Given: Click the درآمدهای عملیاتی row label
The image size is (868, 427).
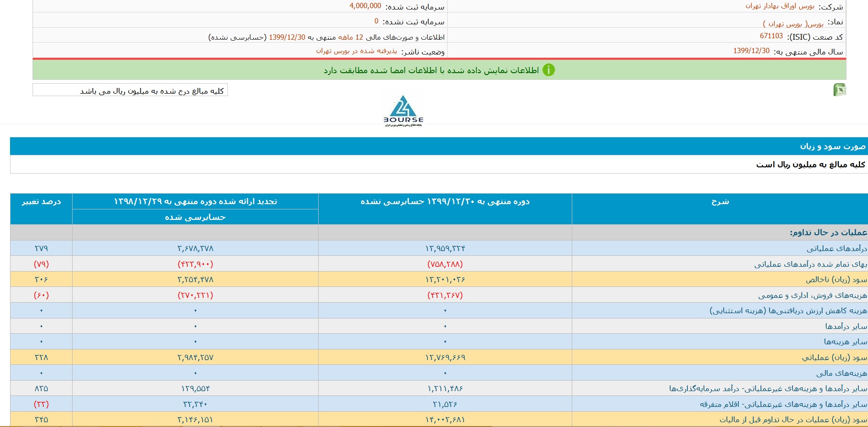Looking at the screenshot, I should point(837,248).
